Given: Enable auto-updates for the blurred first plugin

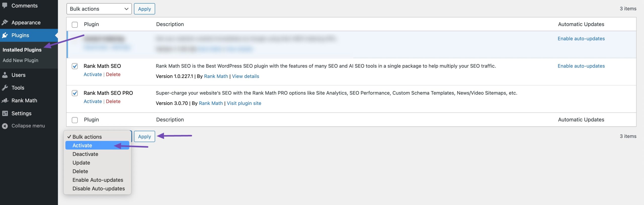Looking at the screenshot, I should click(x=581, y=39).
